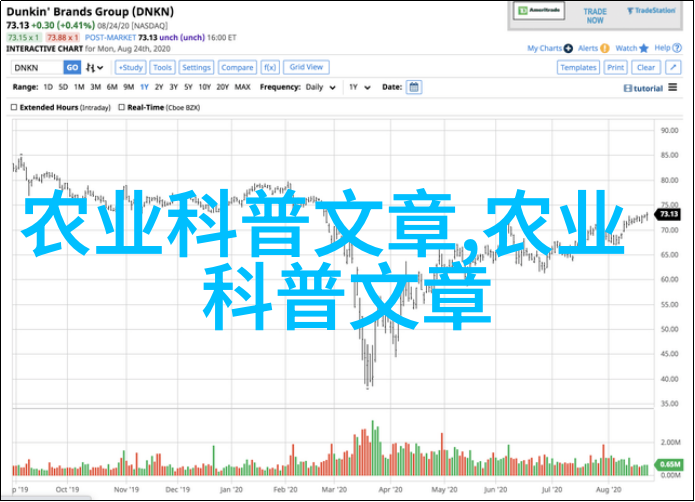
Task: Open the Date calendar picker icon
Action: tap(414, 87)
